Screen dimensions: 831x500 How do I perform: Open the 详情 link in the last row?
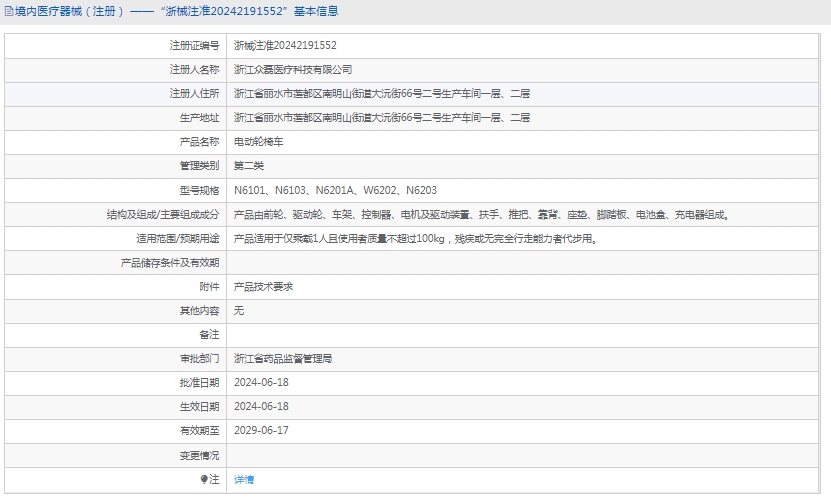click(244, 480)
